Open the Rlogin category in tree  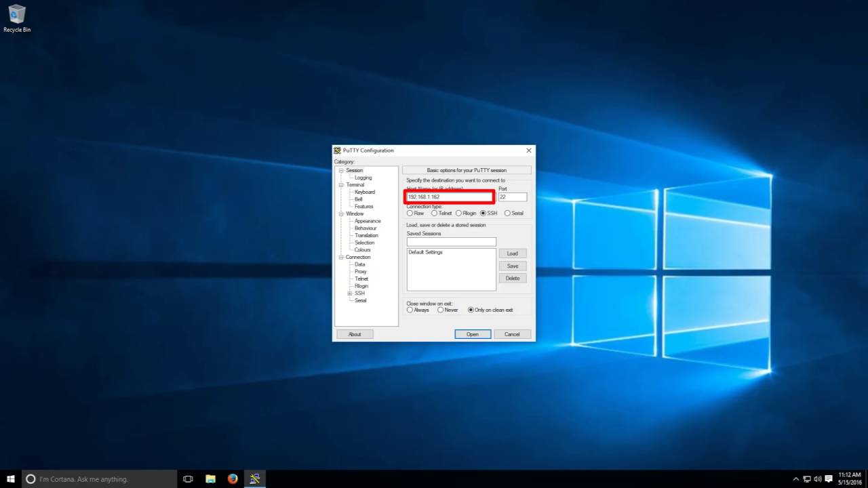tap(361, 286)
